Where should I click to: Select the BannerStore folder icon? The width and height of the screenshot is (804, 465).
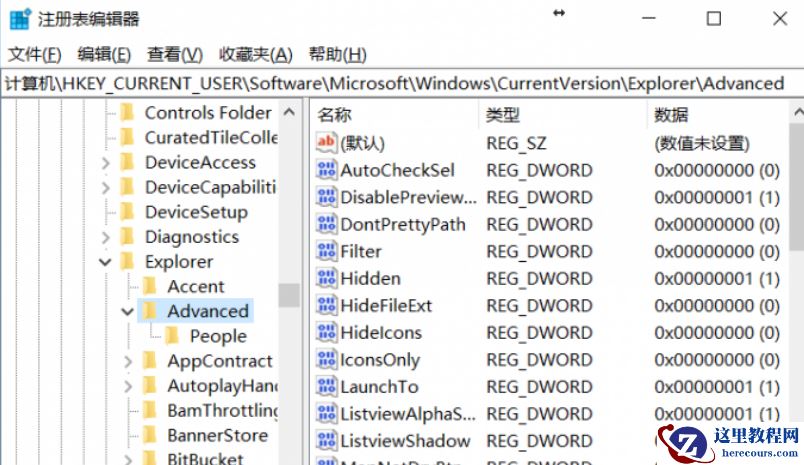pyautogui.click(x=149, y=435)
